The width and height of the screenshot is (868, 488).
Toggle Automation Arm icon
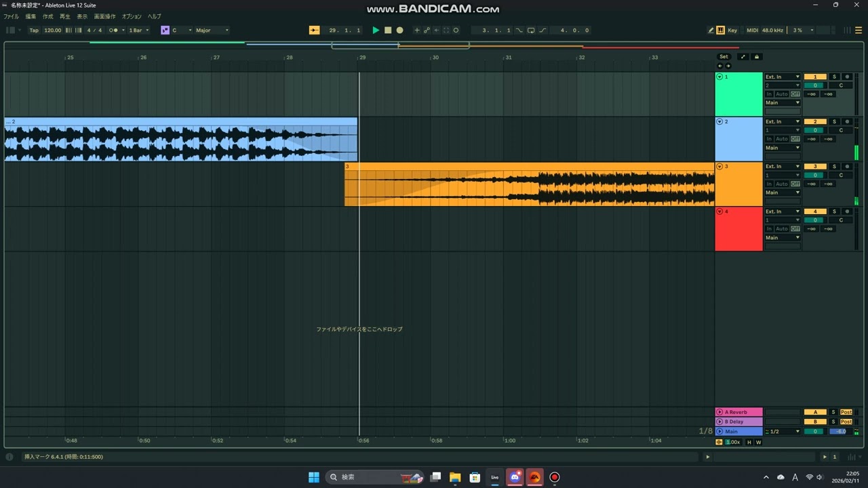click(427, 30)
